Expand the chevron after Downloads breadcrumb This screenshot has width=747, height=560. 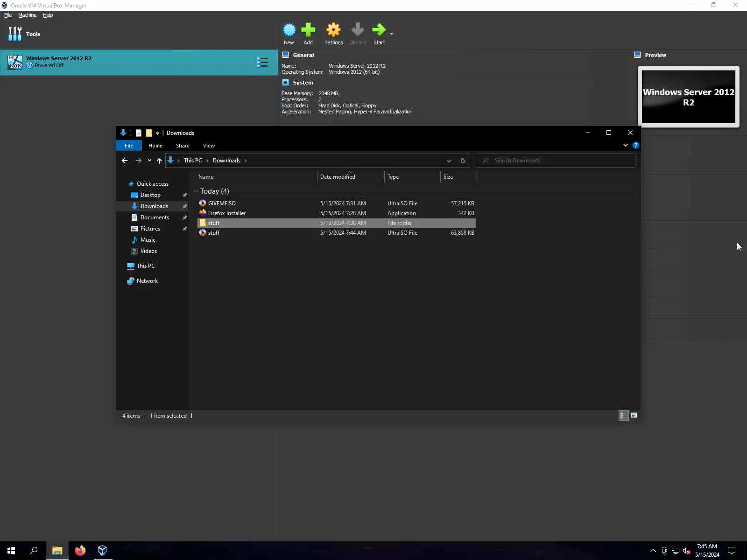[x=246, y=161]
